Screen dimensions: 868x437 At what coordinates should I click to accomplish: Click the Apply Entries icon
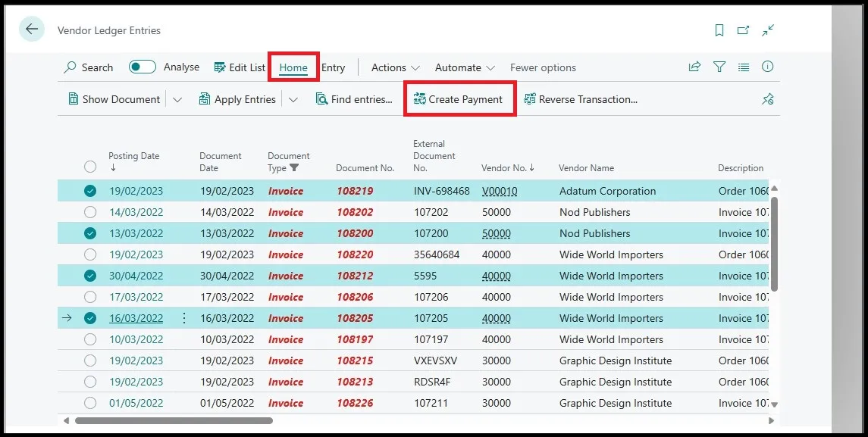205,99
